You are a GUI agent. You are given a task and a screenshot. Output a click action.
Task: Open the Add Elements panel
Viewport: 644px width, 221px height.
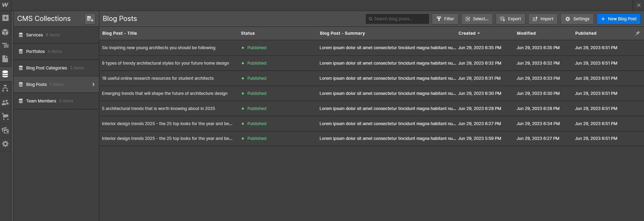[5, 18]
